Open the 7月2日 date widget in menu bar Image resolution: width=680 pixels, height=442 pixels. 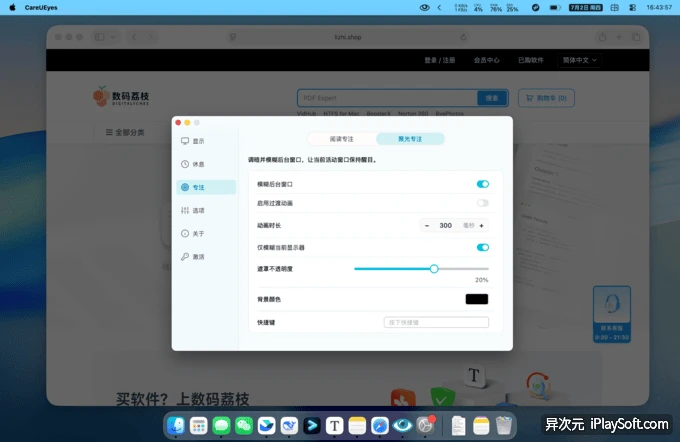585,7
